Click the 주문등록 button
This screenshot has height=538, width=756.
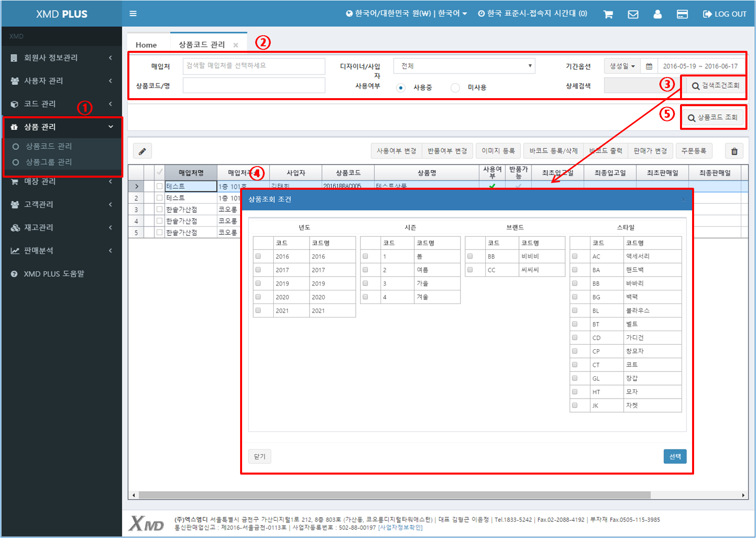[x=694, y=151]
